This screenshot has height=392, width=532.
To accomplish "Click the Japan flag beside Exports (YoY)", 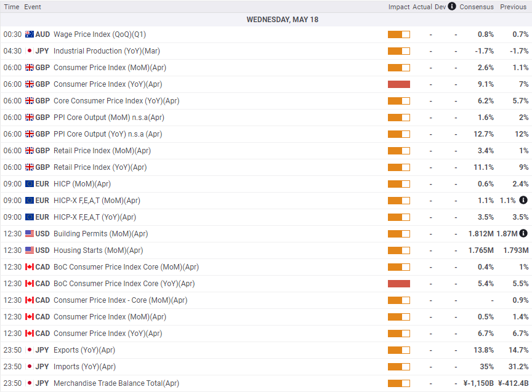I will click(30, 350).
